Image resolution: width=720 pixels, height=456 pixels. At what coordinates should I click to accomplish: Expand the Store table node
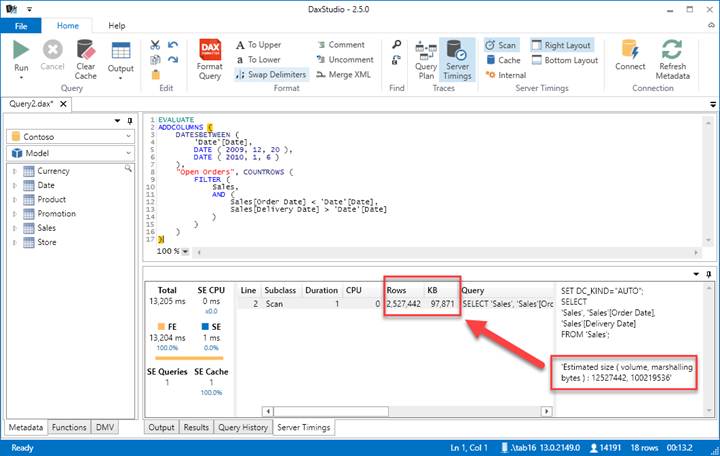click(x=15, y=242)
